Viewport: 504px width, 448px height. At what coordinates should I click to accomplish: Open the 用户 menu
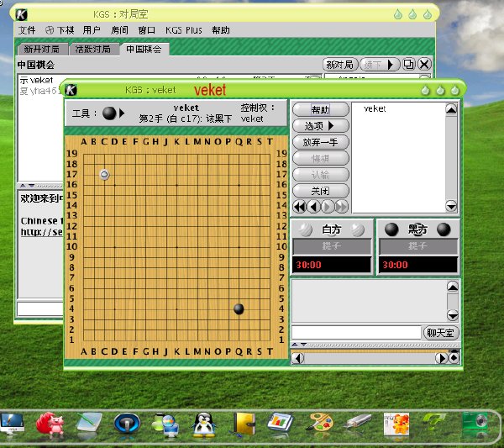[92, 30]
